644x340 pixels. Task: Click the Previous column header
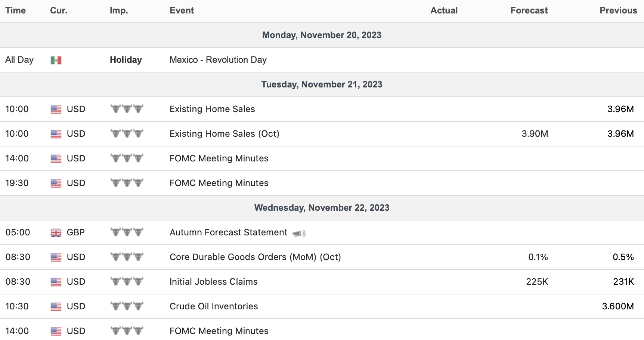(x=618, y=10)
